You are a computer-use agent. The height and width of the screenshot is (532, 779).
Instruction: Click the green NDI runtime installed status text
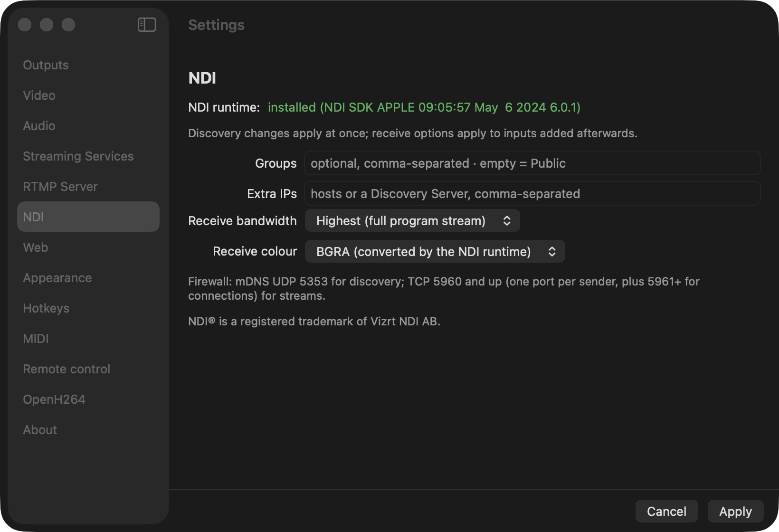click(424, 107)
